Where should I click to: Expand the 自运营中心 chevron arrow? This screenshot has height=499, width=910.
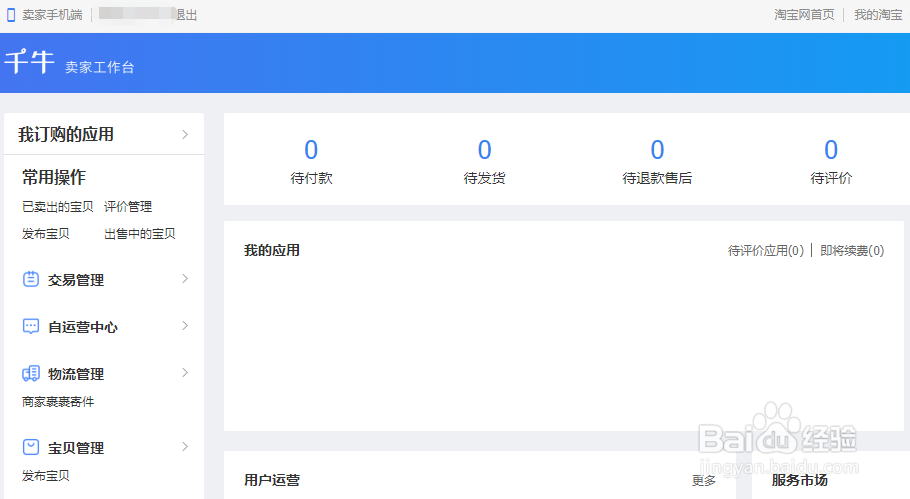pyautogui.click(x=185, y=326)
